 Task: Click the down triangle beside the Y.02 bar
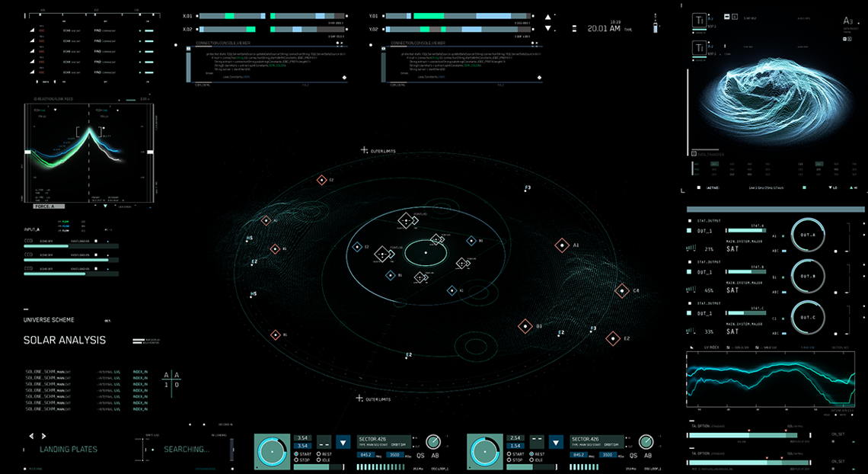tap(548, 28)
